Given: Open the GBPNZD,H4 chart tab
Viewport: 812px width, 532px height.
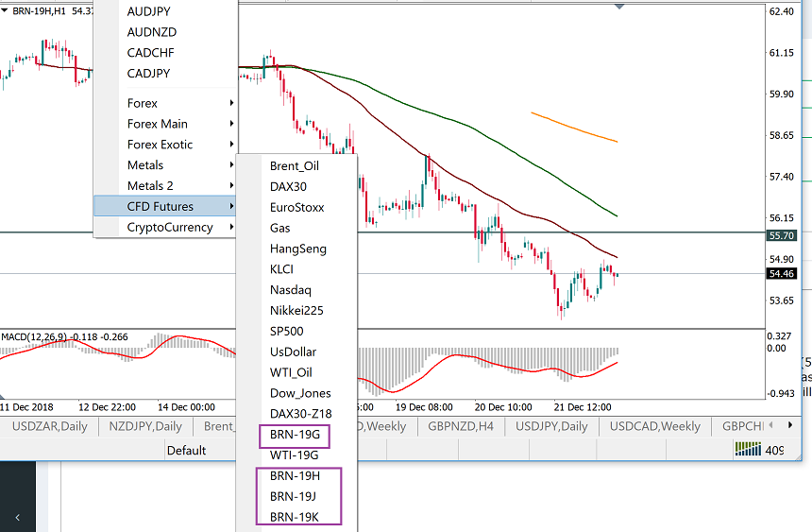Looking at the screenshot, I should [x=459, y=426].
